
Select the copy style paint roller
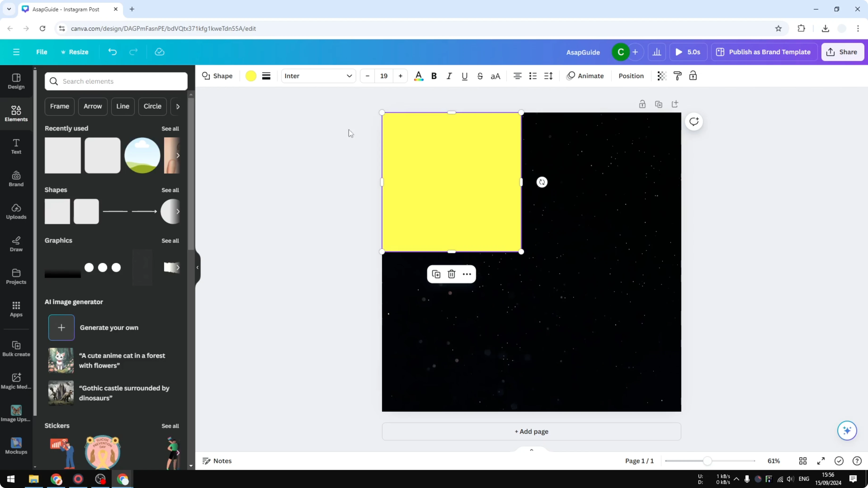tap(677, 76)
